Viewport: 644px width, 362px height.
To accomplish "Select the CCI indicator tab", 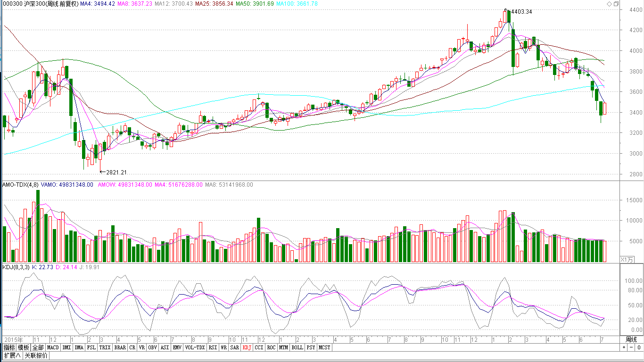I will (259, 347).
